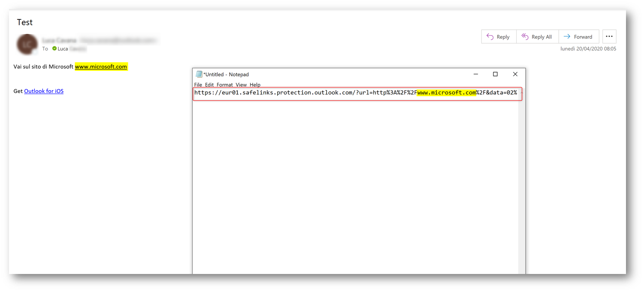Click the '*Untitled - Notepad' title text
The height and width of the screenshot is (292, 644).
pos(226,74)
